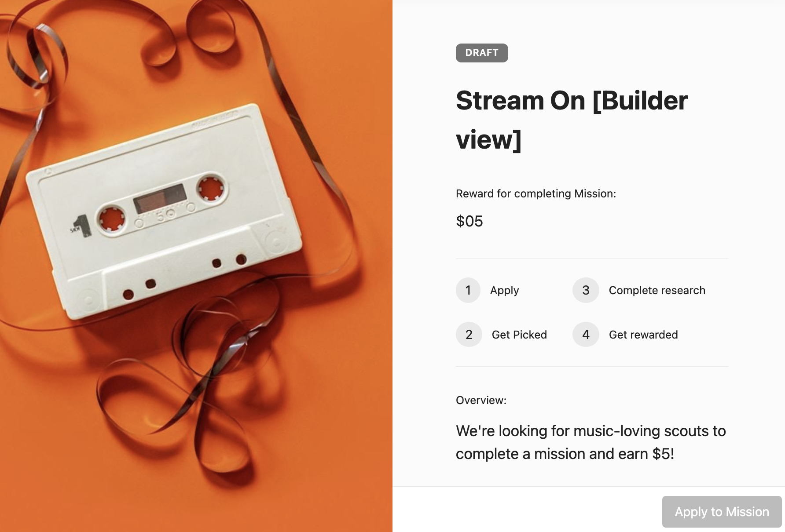
Task: Click the Apply to Mission button
Action: 722,511
